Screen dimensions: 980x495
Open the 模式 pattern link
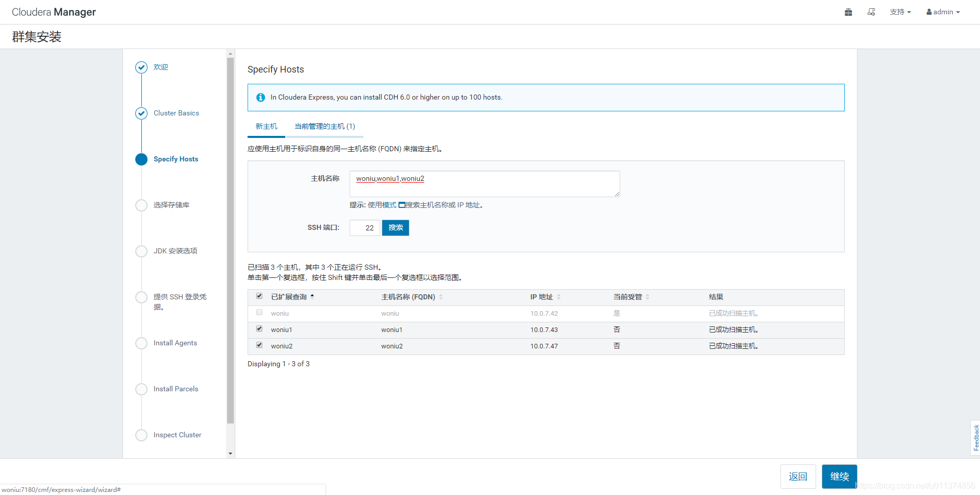[389, 205]
